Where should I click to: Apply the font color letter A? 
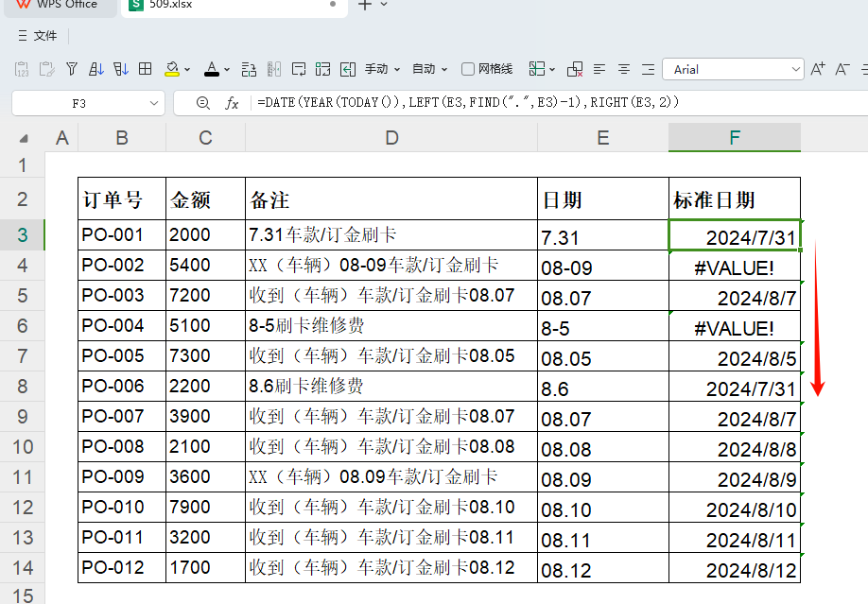[212, 69]
